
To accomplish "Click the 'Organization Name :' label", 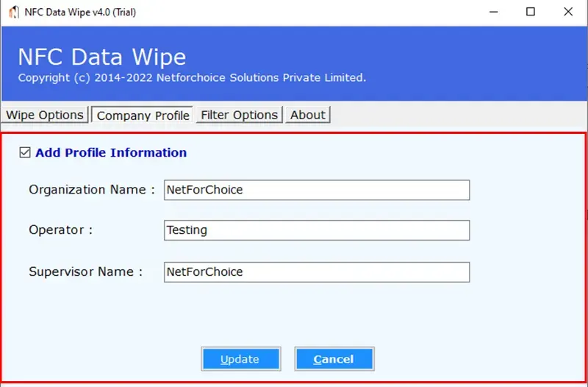I will pos(92,190).
